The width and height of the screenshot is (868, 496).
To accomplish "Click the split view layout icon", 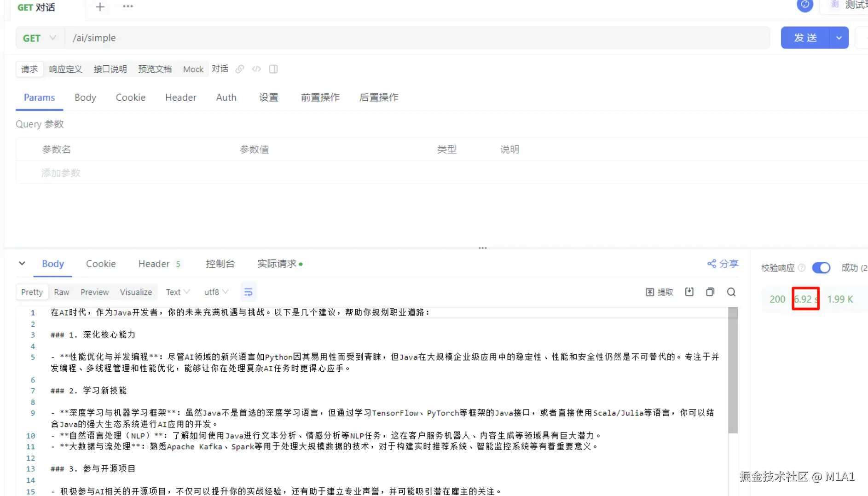I will (273, 69).
